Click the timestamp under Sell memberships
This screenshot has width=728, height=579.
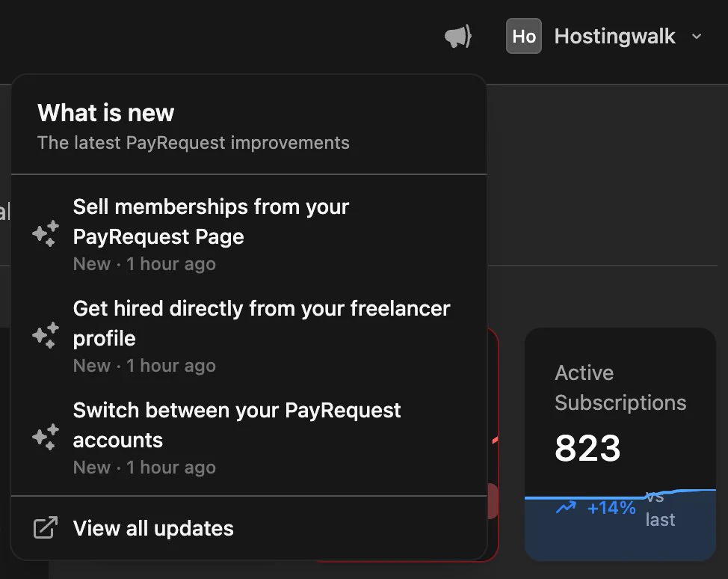(x=144, y=264)
